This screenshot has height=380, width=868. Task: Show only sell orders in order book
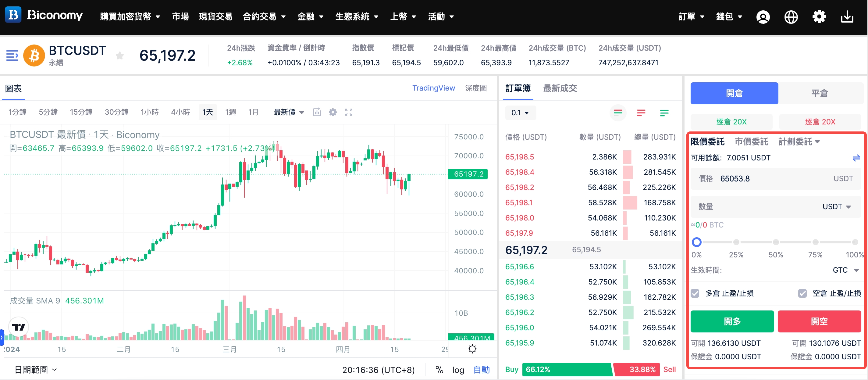coord(641,113)
